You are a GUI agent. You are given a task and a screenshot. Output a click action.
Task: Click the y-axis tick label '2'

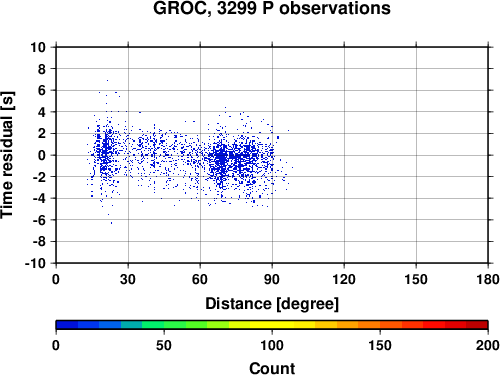pyautogui.click(x=42, y=134)
